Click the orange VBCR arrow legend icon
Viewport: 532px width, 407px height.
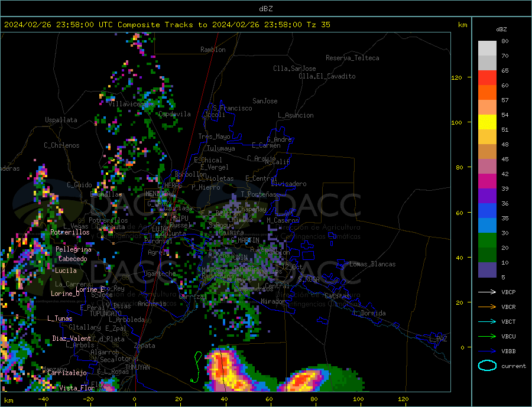coord(487,307)
